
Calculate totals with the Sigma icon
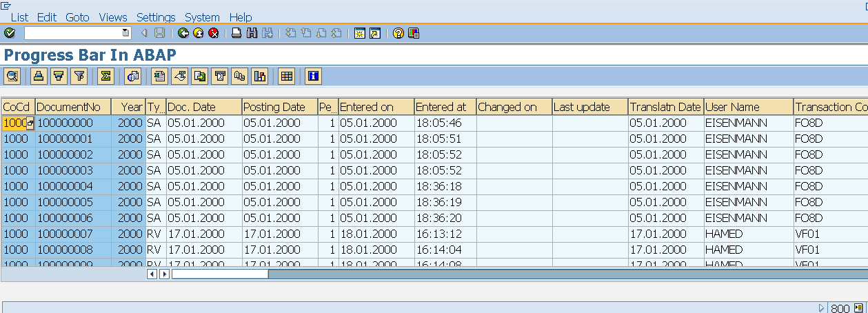coord(106,77)
